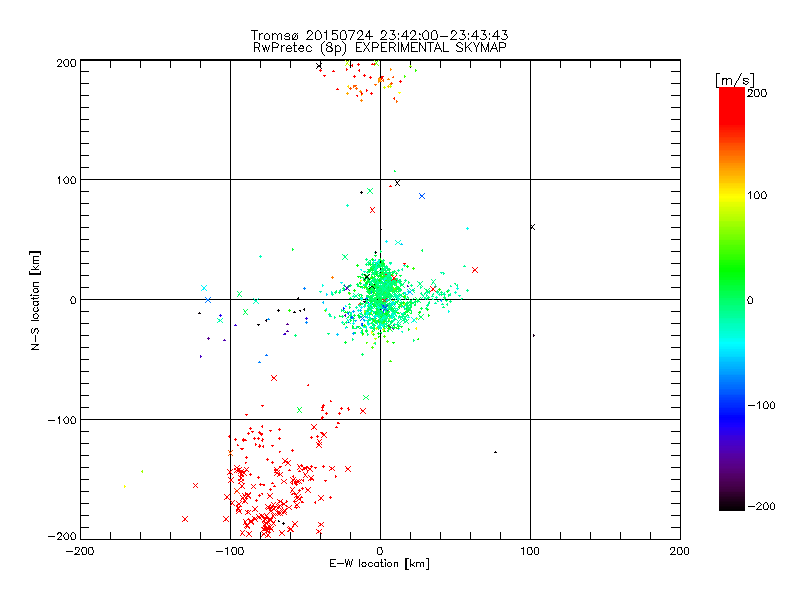Click the x-axis tick label '-100'
This screenshot has height=600, width=800.
coord(230,551)
